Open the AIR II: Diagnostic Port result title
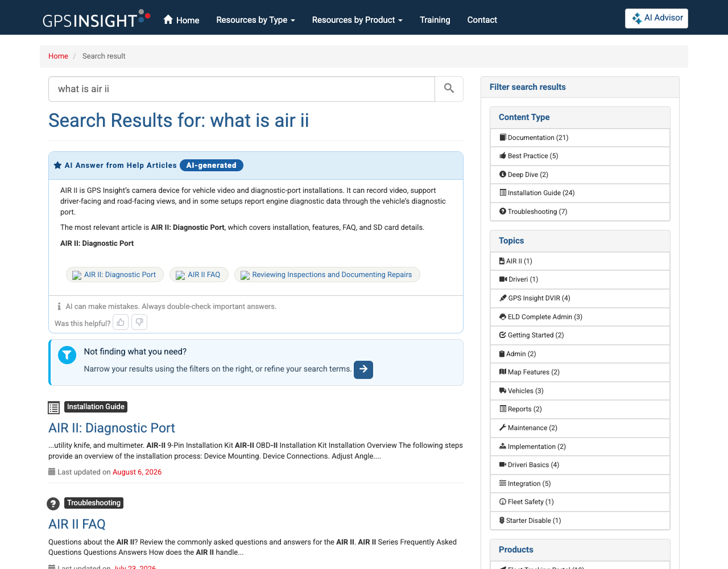 click(111, 428)
